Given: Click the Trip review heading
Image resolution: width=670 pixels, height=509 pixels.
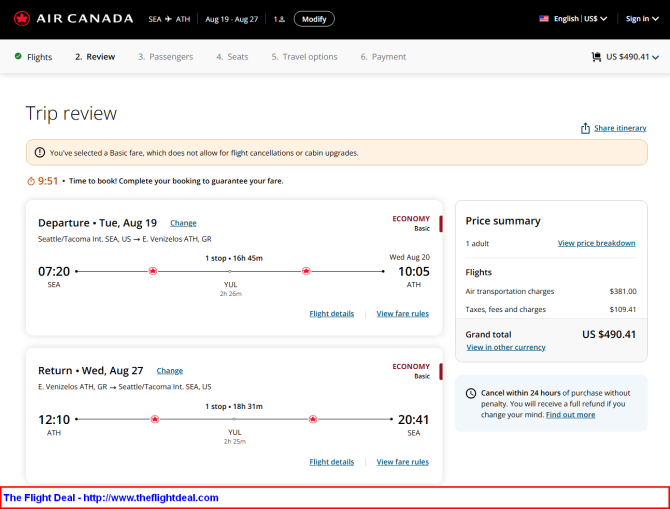Looking at the screenshot, I should tap(71, 114).
